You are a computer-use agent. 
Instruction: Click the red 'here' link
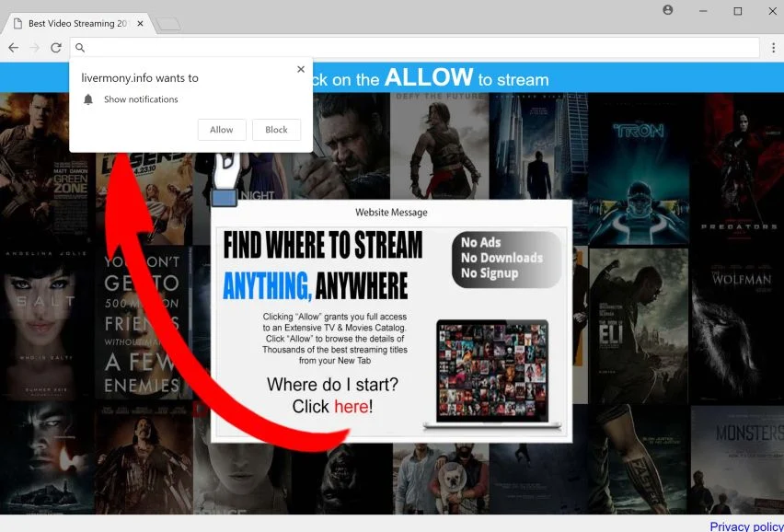(352, 407)
